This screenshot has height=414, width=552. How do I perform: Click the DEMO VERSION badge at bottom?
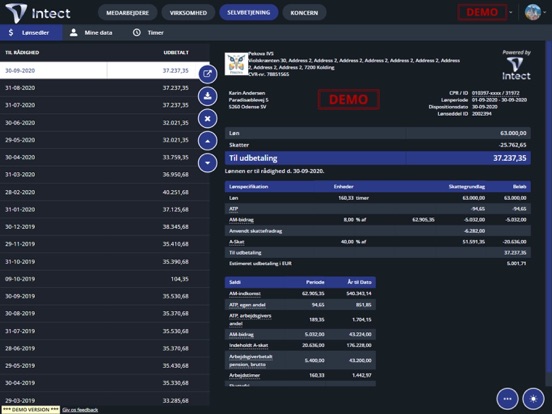31,410
